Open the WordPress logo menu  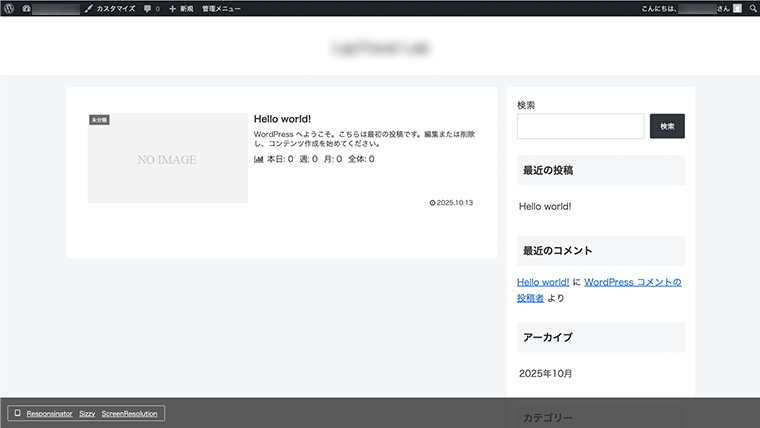pyautogui.click(x=9, y=8)
